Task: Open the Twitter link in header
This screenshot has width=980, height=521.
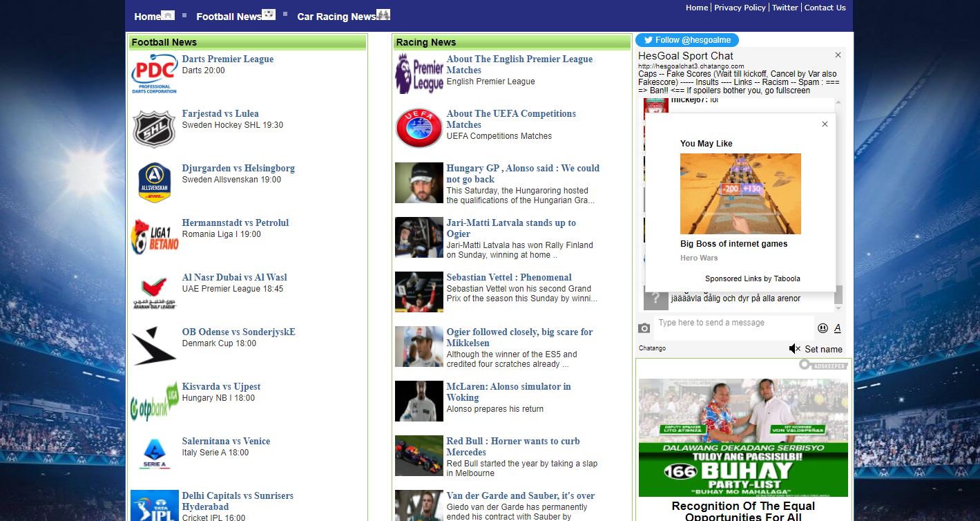Action: (x=785, y=8)
